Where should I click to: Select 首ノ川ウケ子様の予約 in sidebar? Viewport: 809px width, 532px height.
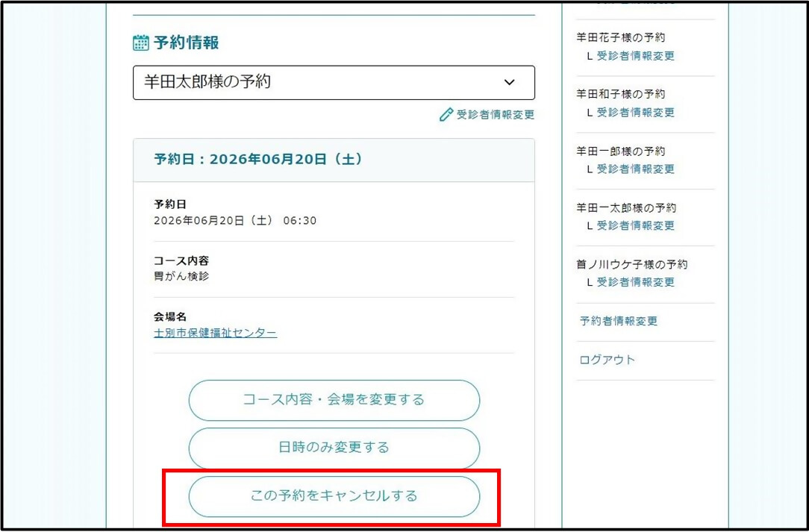(632, 265)
